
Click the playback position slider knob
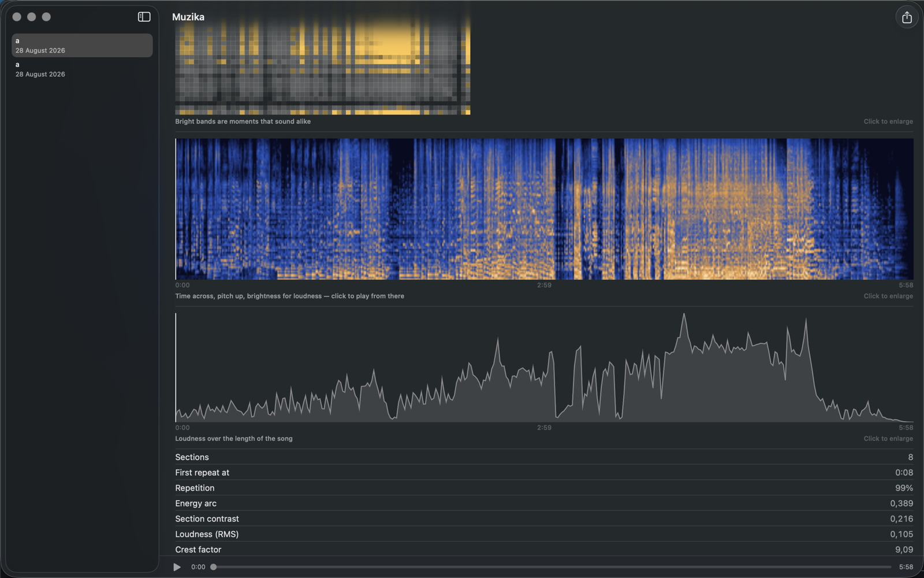point(214,567)
